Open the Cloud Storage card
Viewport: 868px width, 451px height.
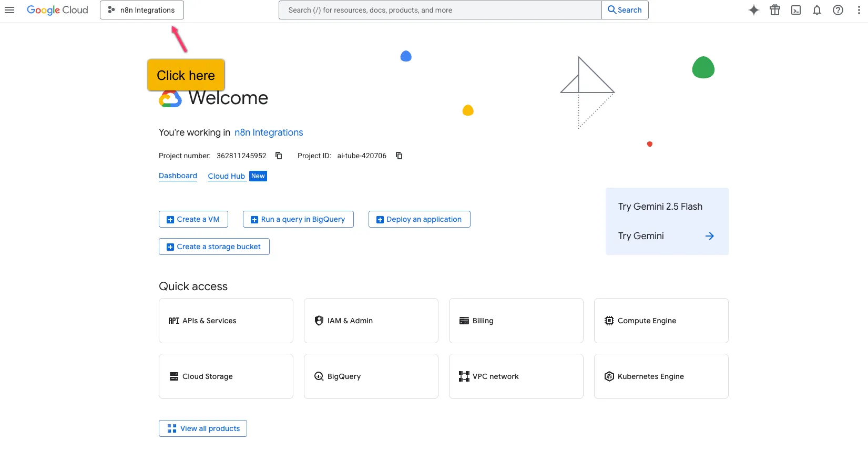coord(226,376)
